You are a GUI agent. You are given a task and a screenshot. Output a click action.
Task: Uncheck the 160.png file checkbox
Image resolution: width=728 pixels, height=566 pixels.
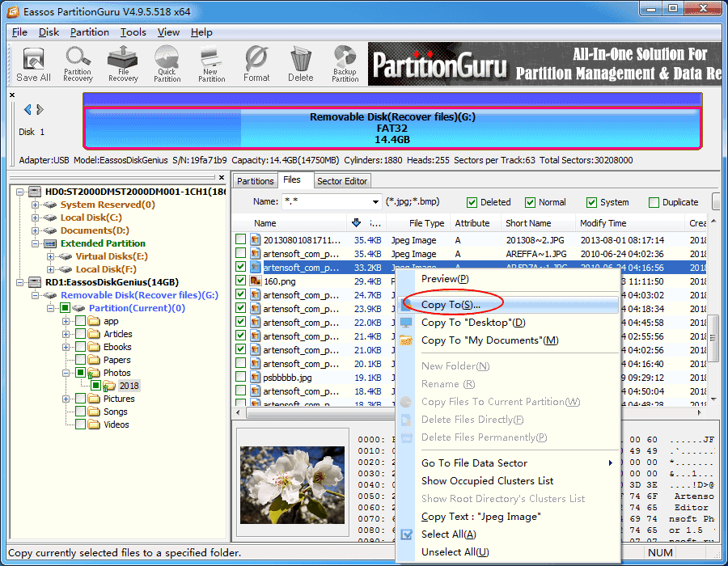(240, 281)
